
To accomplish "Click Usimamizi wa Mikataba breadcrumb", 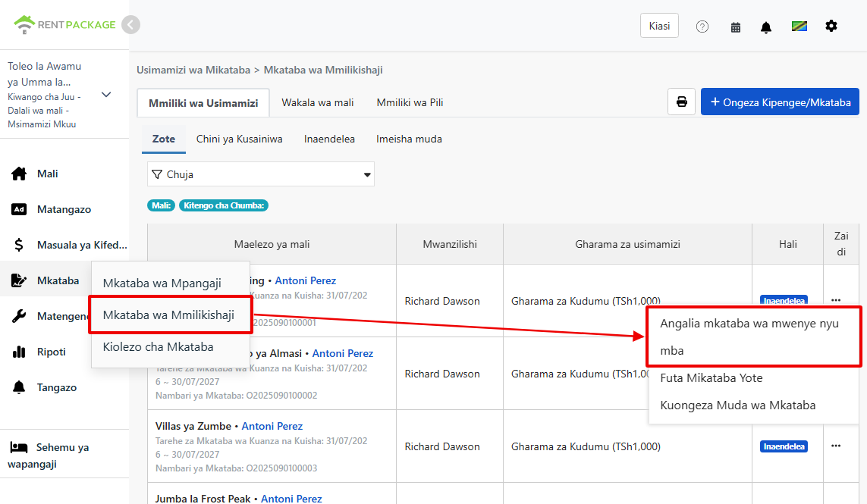I will click(x=193, y=70).
